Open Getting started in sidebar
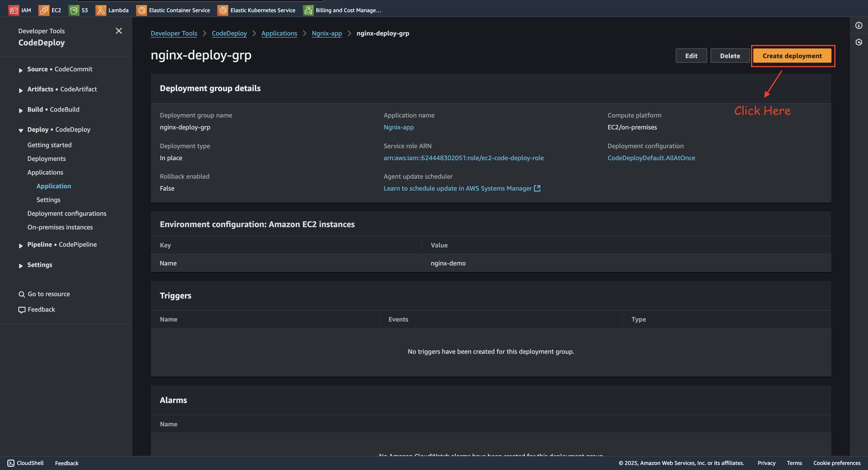The height and width of the screenshot is (470, 868). pyautogui.click(x=49, y=145)
